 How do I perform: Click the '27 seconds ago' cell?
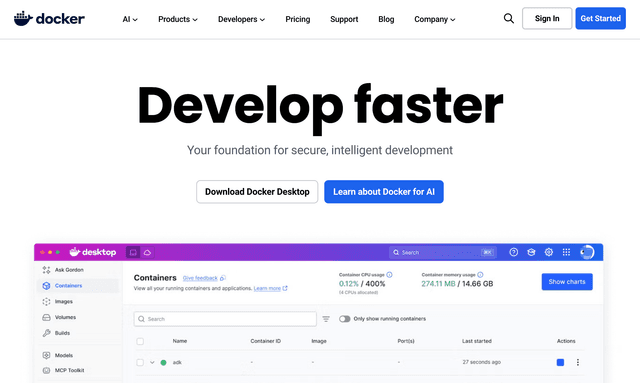(482, 362)
